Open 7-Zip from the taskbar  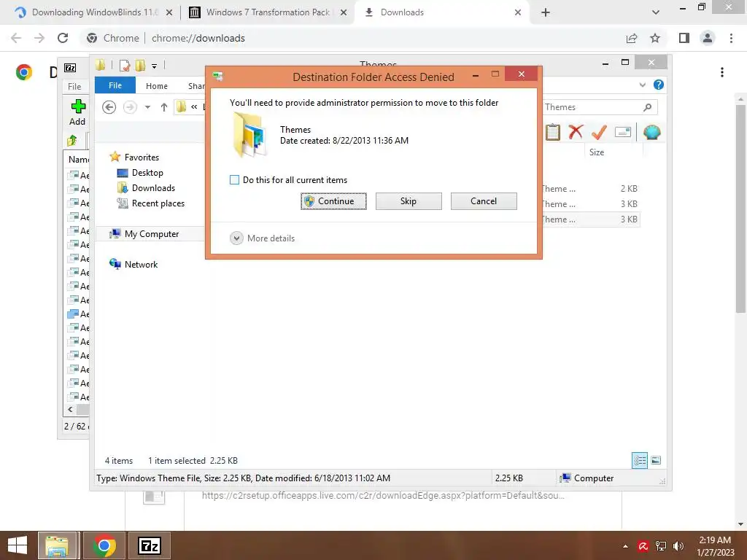tap(150, 545)
